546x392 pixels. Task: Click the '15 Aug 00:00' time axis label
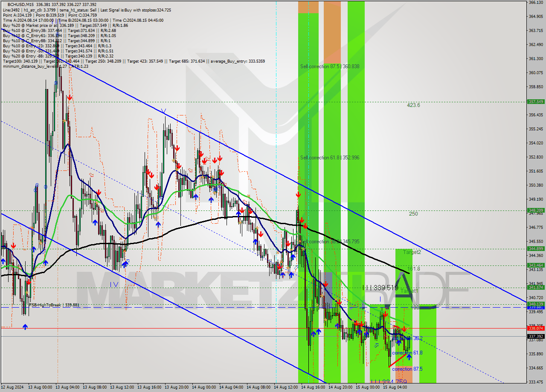[x=368, y=387]
